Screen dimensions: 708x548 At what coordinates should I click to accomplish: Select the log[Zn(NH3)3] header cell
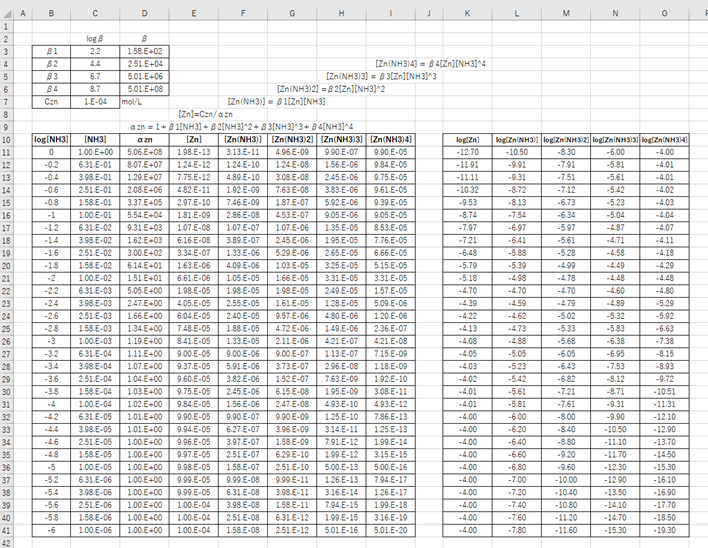pos(615,140)
